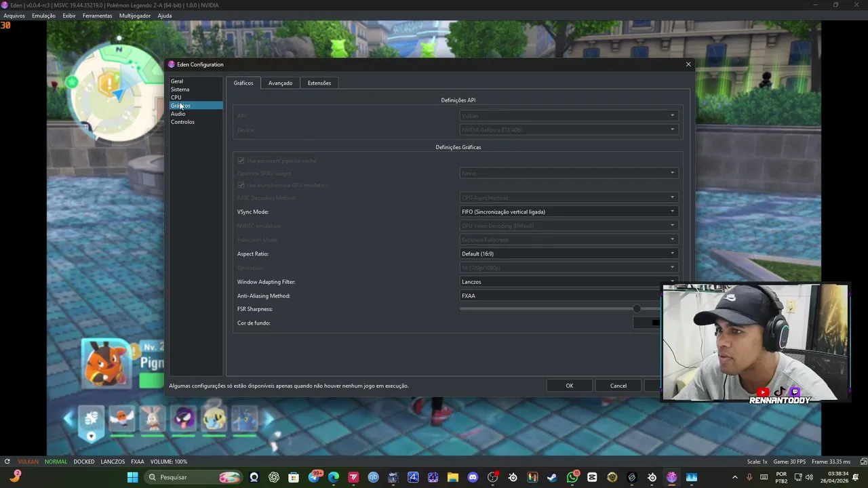Image resolution: width=868 pixels, height=488 pixels.
Task: Open Steam from the taskbar
Action: 552,477
